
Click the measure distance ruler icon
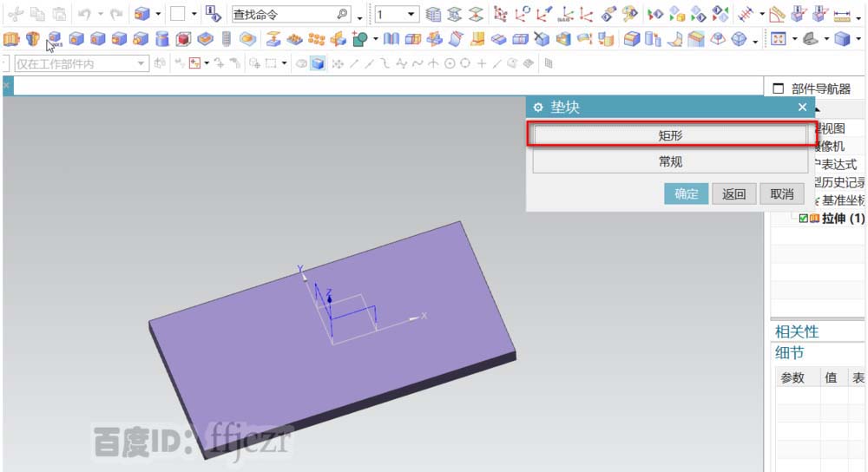coord(842,15)
